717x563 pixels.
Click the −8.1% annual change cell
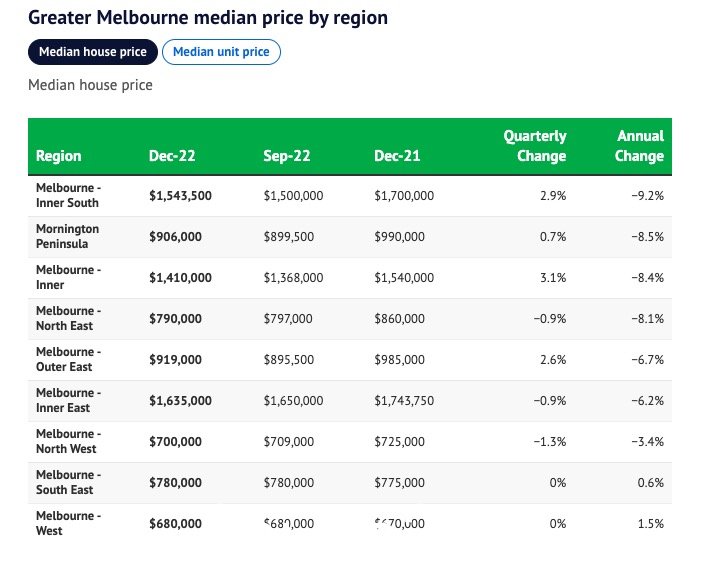647,319
